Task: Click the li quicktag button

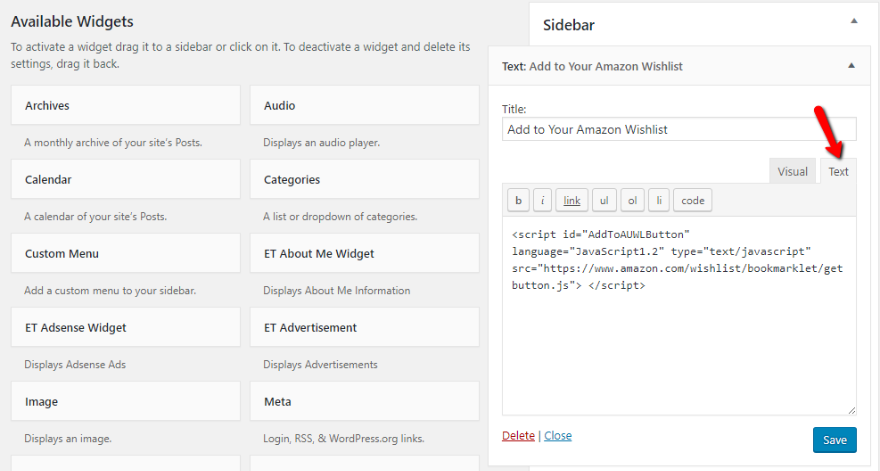Action: [658, 201]
